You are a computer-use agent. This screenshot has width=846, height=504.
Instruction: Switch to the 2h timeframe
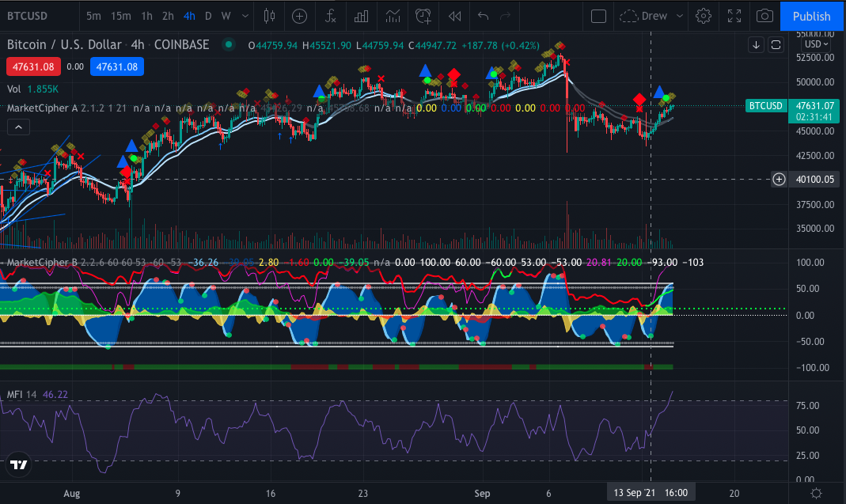click(168, 16)
